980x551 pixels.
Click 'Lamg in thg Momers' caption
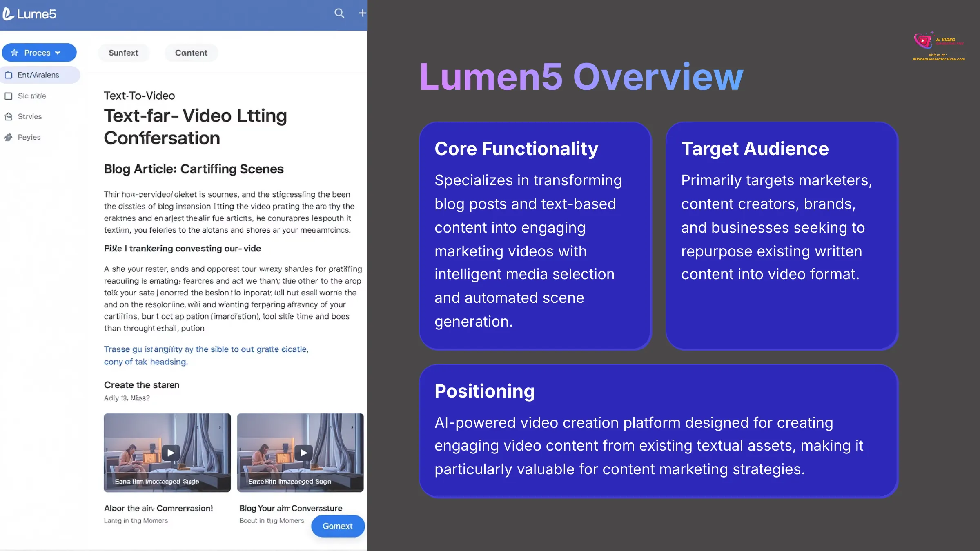coord(136,520)
